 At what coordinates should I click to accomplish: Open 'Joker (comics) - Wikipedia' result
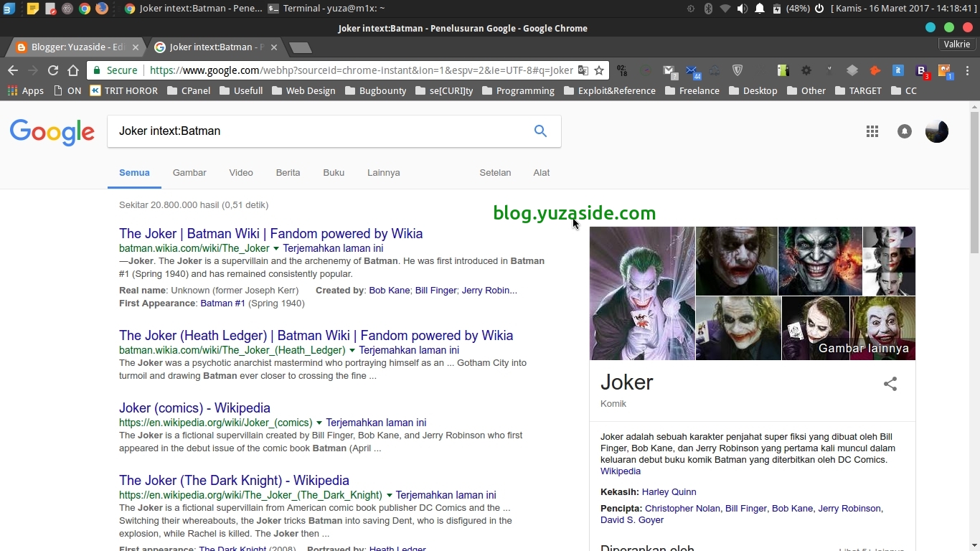pos(194,408)
